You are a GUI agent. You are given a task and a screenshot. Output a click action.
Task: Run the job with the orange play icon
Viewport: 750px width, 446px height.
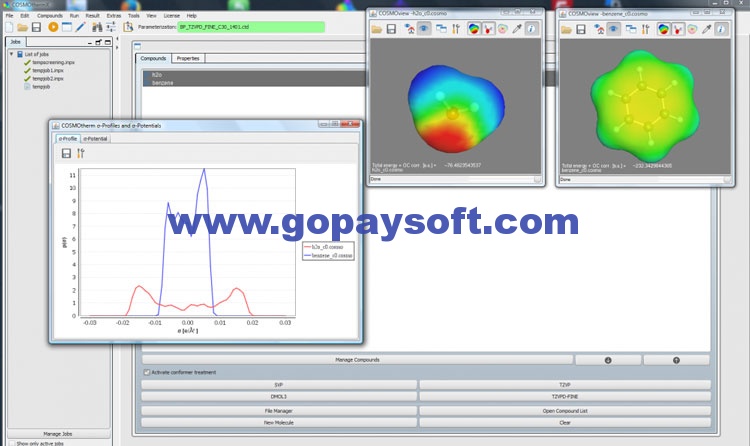(53, 27)
